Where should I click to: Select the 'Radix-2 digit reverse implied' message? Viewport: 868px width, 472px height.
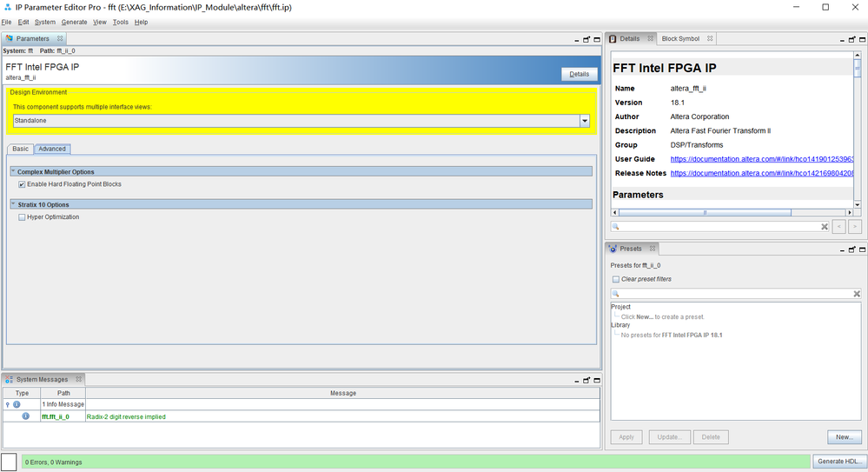126,416
